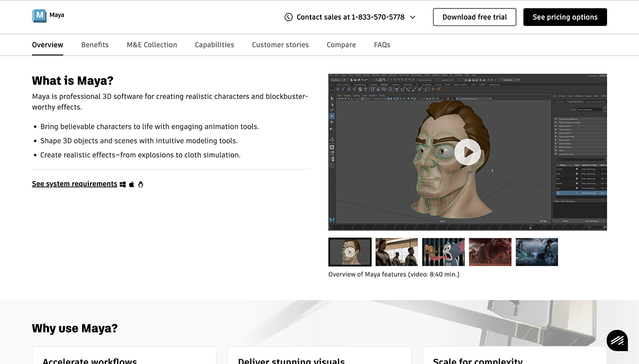Screen dimensions: 639x364
Task: Click the Maya logo icon in the header
Action: [x=39, y=16]
